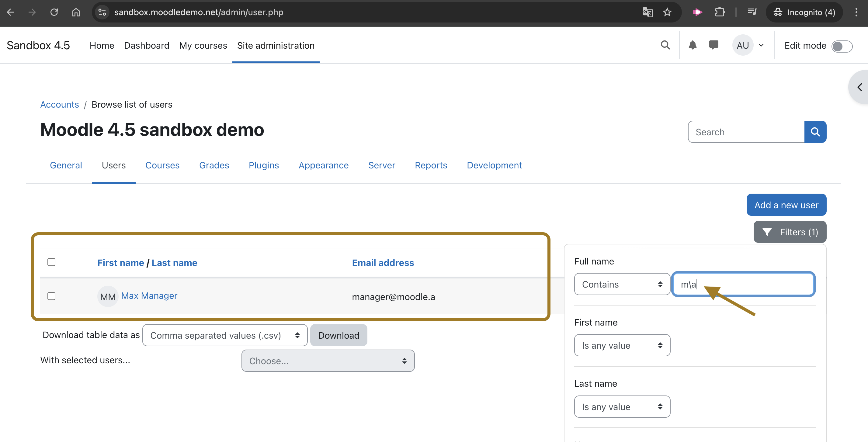The width and height of the screenshot is (868, 442).
Task: Switch to the General tab
Action: pyautogui.click(x=66, y=165)
